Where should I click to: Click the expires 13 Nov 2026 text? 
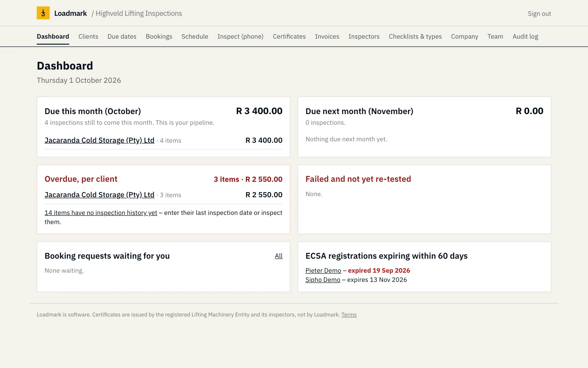pyautogui.click(x=377, y=280)
